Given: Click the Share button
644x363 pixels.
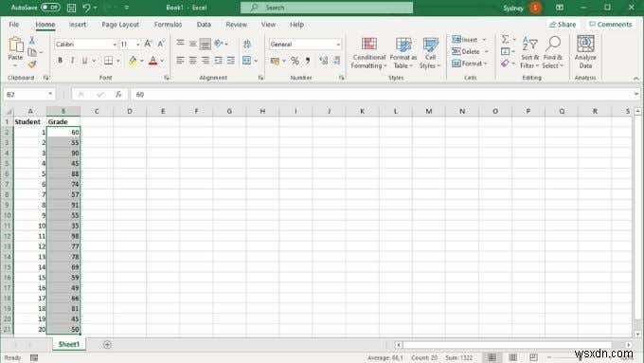Looking at the screenshot, I should pos(563,25).
